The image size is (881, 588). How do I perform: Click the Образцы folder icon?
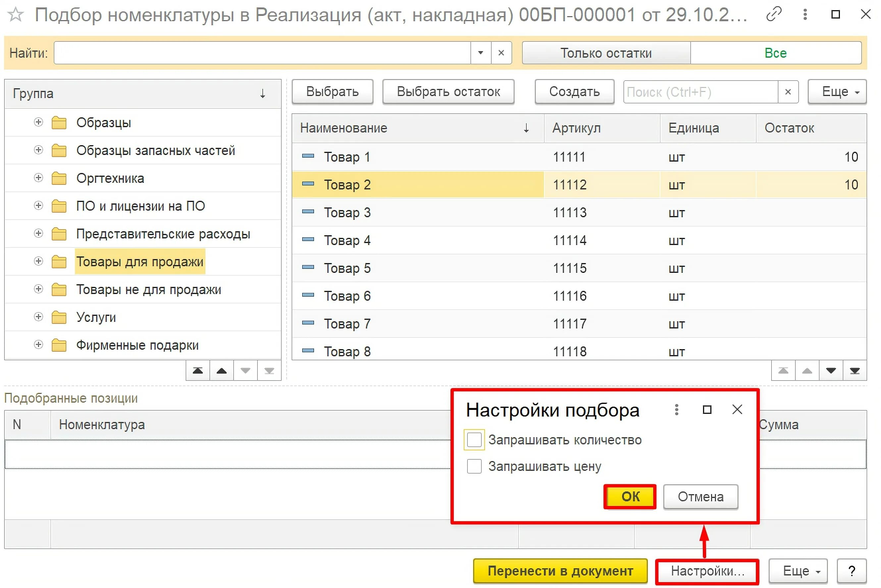click(x=59, y=123)
